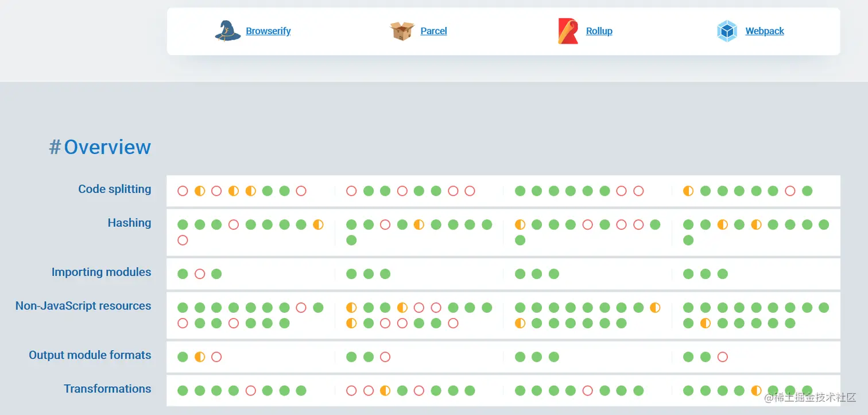Click the red hollow dot in Webpack Output module formats

[723, 357]
